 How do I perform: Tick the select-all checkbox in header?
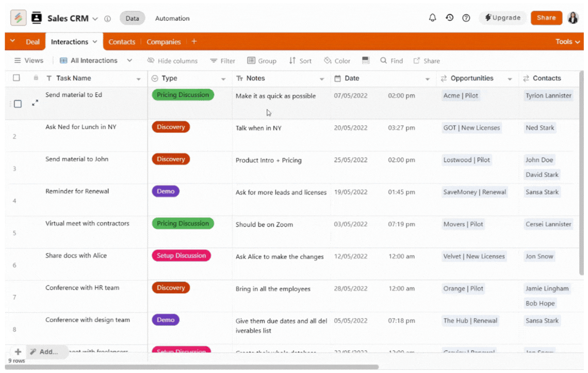pos(17,78)
